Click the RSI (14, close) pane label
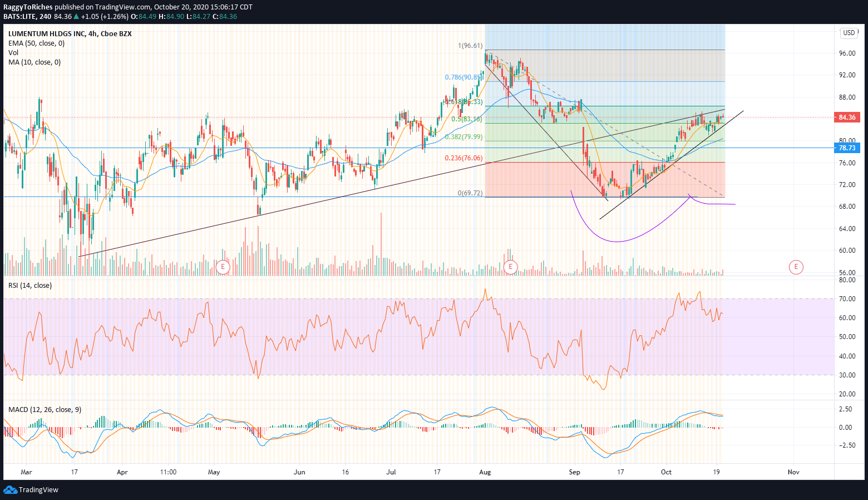 (x=30, y=286)
